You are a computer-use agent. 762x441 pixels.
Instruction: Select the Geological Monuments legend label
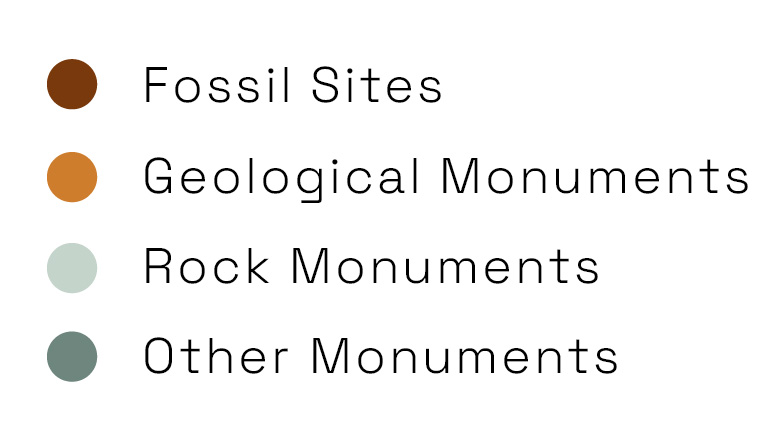446,178
